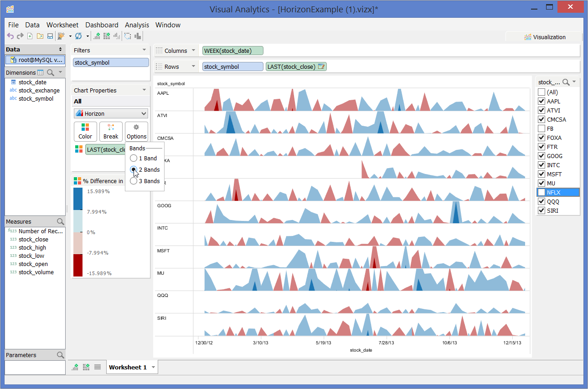The image size is (588, 389).
Task: Click the table calculation icon on LAST(stock_close) pill
Action: coord(321,67)
